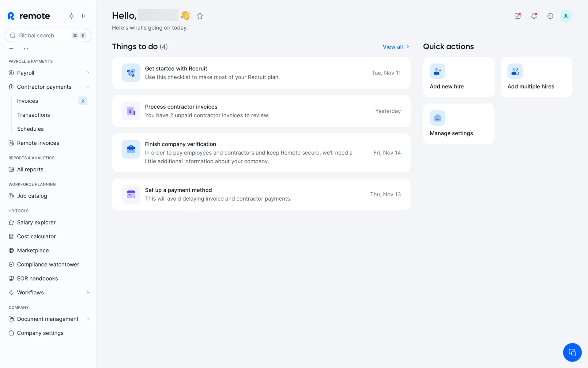Collapse the sidebar with arrow icon
Screen dimensions: 588x368
(x=85, y=16)
